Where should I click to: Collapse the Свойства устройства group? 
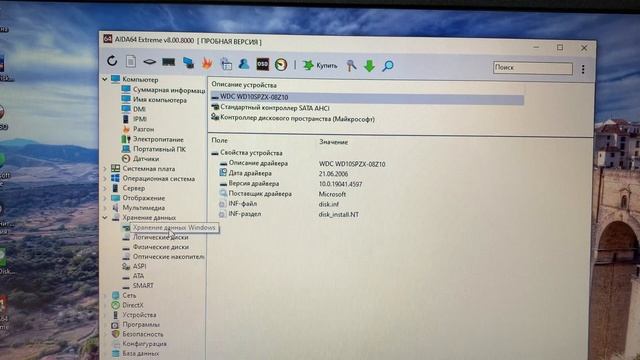215,153
